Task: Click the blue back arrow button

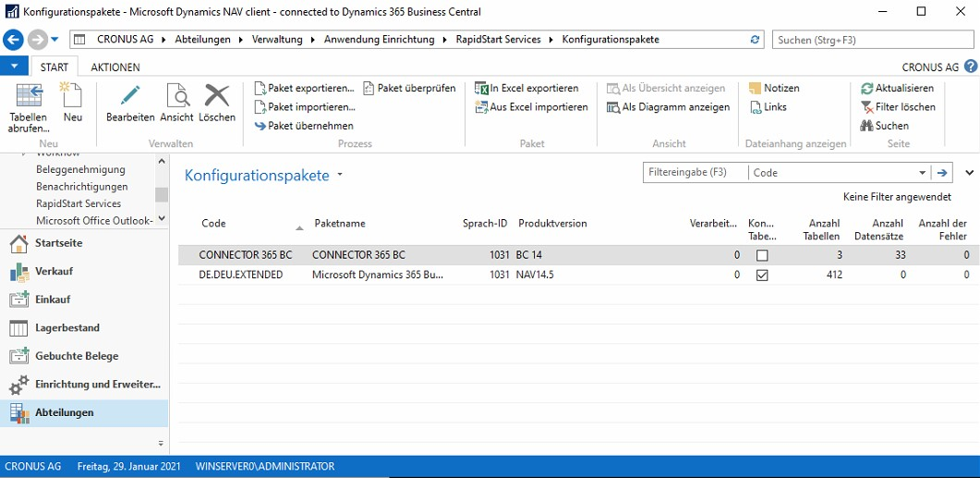Action: click(x=13, y=40)
